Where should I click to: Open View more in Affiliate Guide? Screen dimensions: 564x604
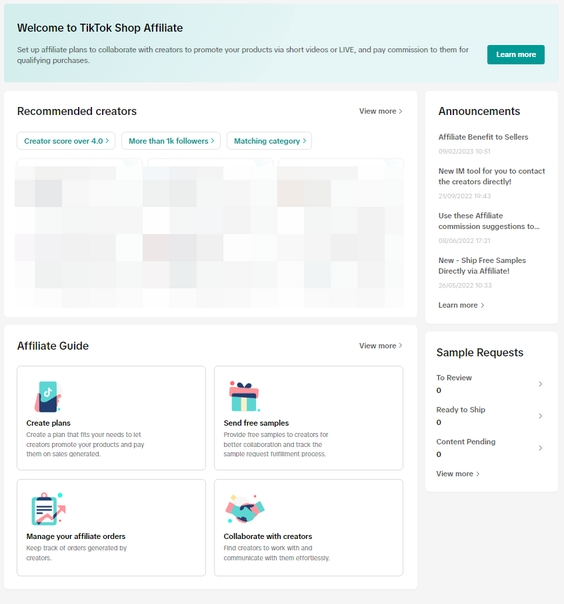click(x=381, y=346)
